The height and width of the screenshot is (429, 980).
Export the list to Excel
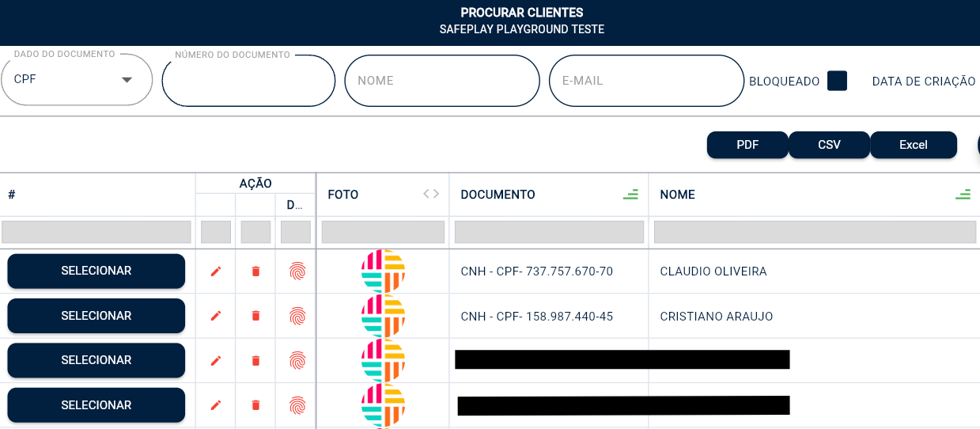(x=913, y=145)
